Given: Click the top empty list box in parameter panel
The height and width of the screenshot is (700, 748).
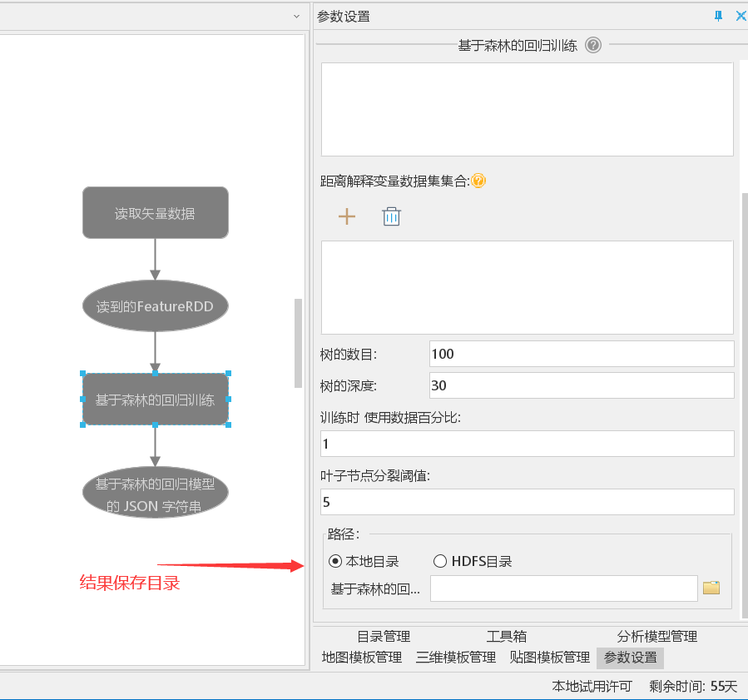Looking at the screenshot, I should 528,109.
